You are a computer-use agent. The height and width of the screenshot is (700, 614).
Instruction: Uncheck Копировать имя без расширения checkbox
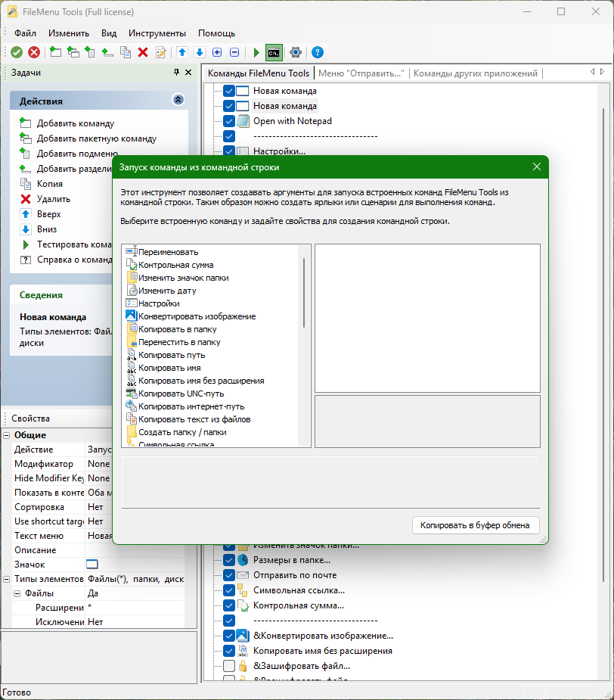[229, 651]
